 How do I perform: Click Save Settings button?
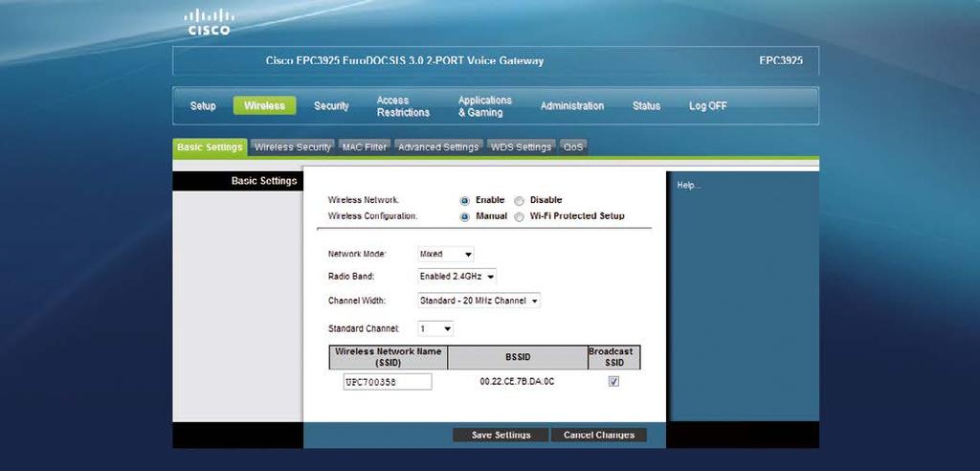501,435
